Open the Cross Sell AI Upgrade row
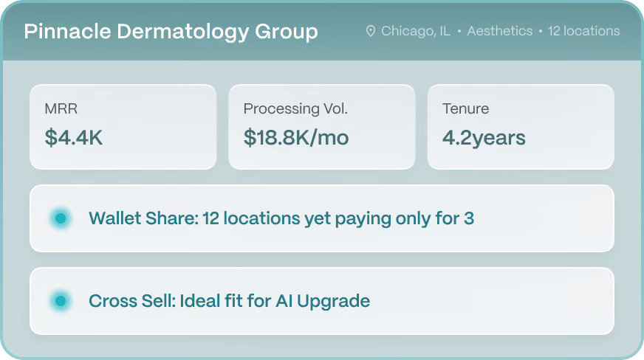Screen dimensions: 644x360 (x=322, y=301)
